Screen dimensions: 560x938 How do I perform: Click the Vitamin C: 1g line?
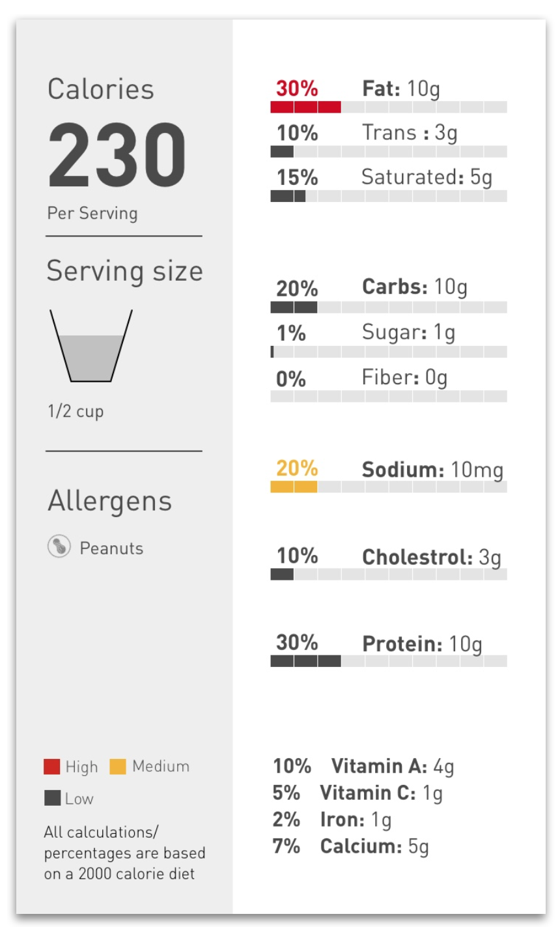coord(358,793)
